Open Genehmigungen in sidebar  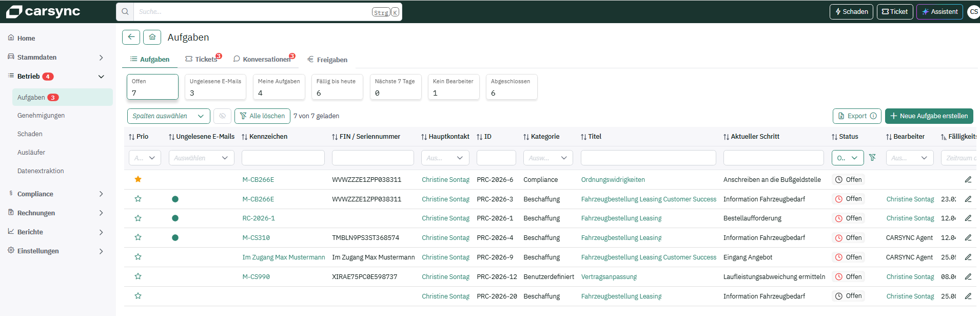click(x=41, y=116)
